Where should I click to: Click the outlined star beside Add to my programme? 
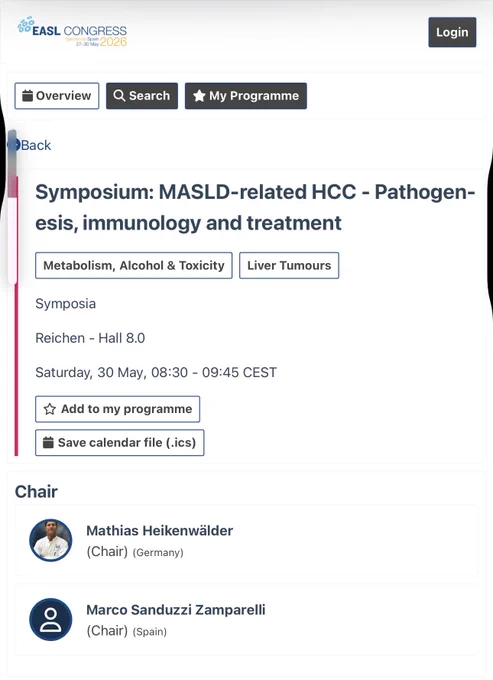coord(50,409)
